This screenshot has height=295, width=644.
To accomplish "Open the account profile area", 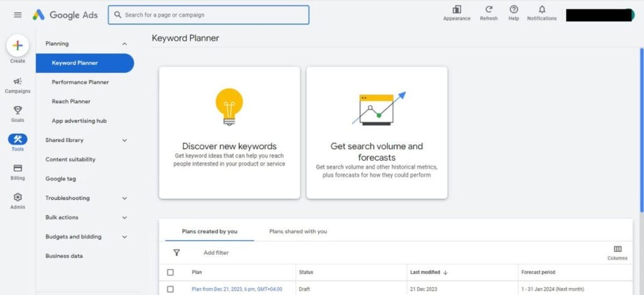I will (600, 15).
